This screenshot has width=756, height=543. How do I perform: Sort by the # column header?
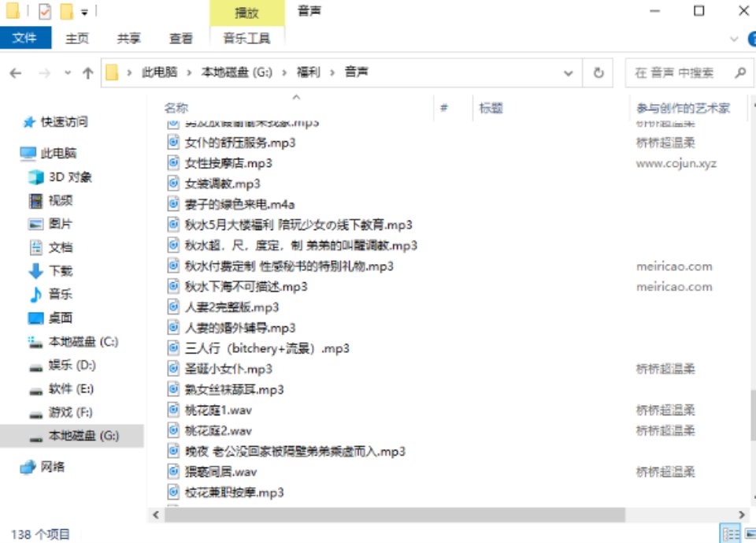click(443, 108)
